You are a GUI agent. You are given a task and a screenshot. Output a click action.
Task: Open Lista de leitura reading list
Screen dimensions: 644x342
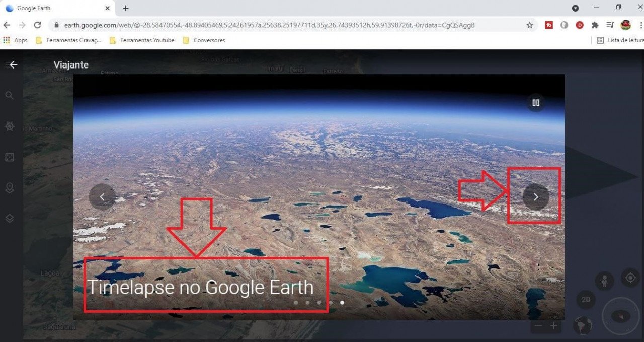point(620,40)
